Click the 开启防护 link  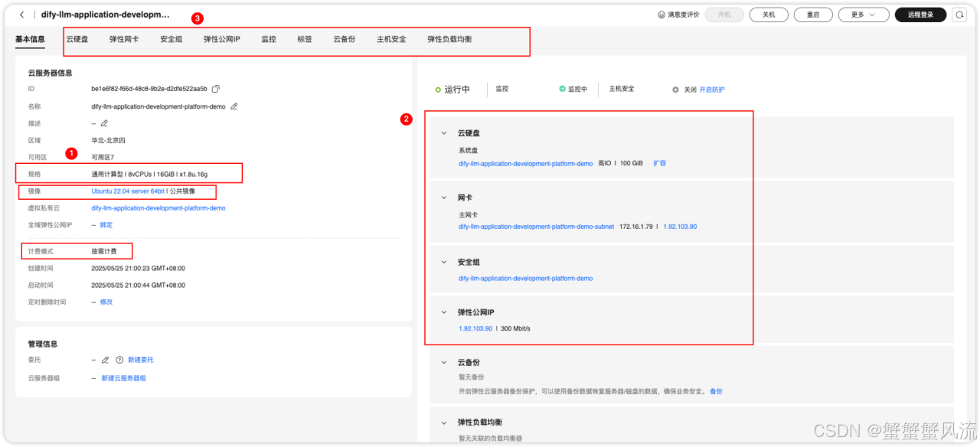pyautogui.click(x=712, y=90)
